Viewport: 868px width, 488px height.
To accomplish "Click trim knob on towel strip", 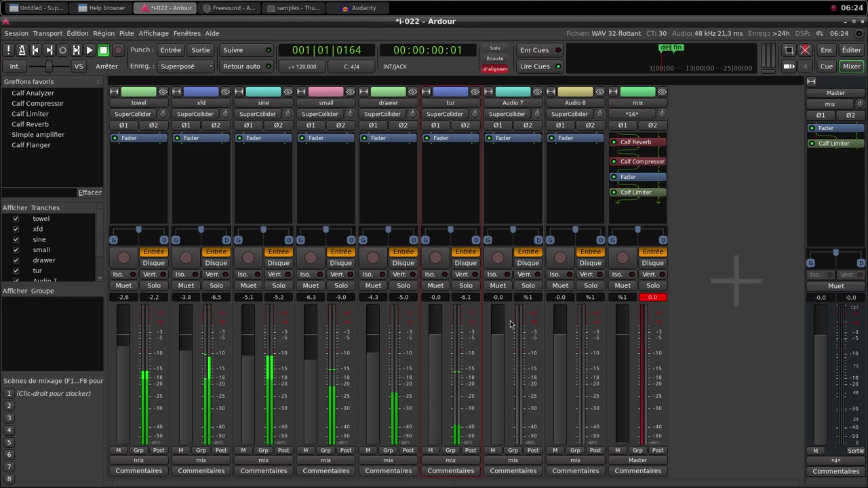I will point(163,114).
